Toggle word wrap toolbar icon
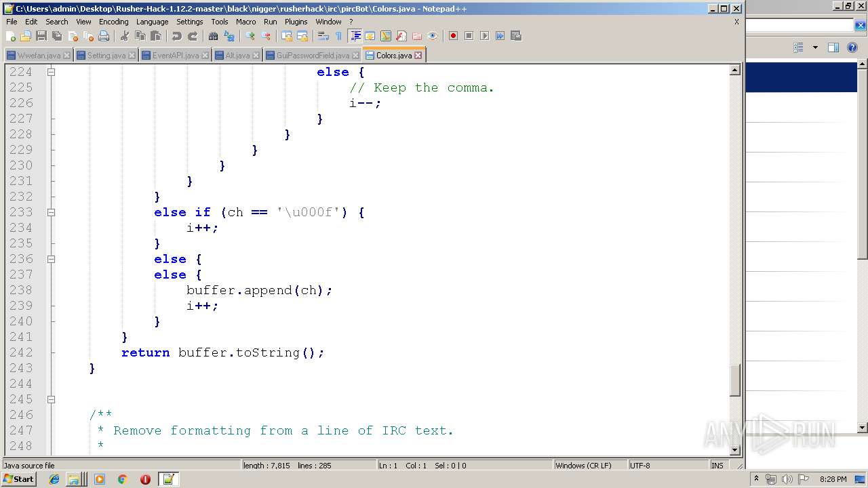 323,36
